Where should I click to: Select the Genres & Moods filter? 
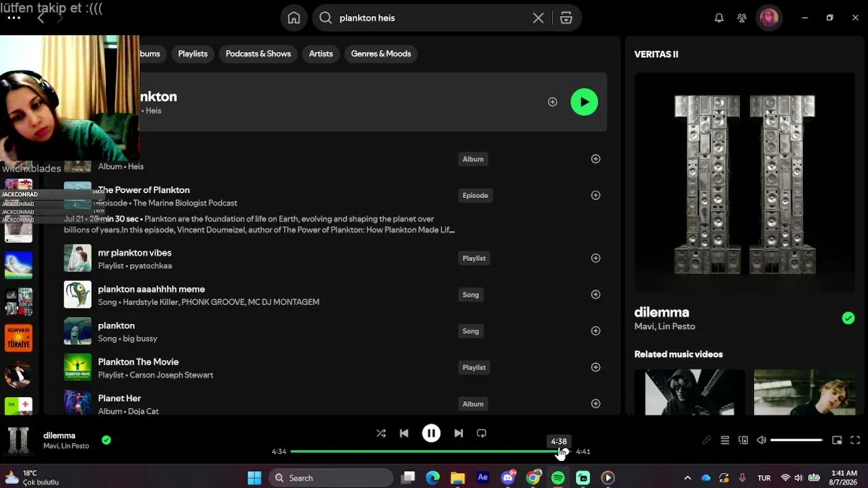tap(381, 54)
